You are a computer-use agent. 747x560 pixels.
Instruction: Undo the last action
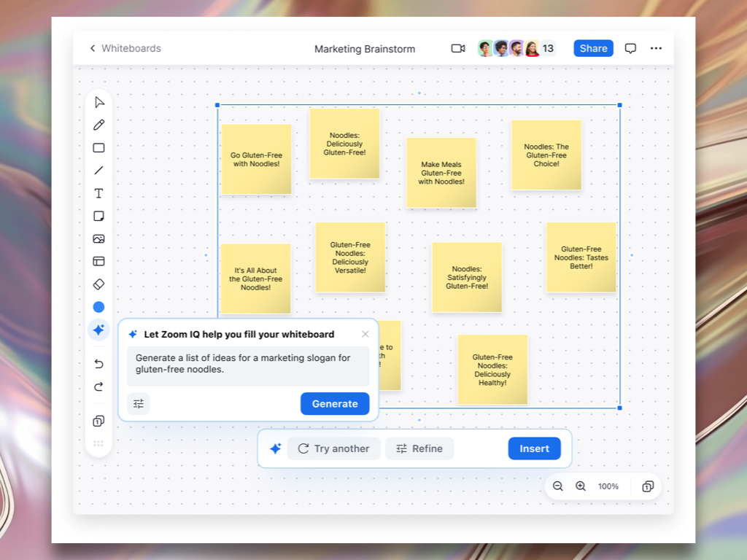pos(98,364)
